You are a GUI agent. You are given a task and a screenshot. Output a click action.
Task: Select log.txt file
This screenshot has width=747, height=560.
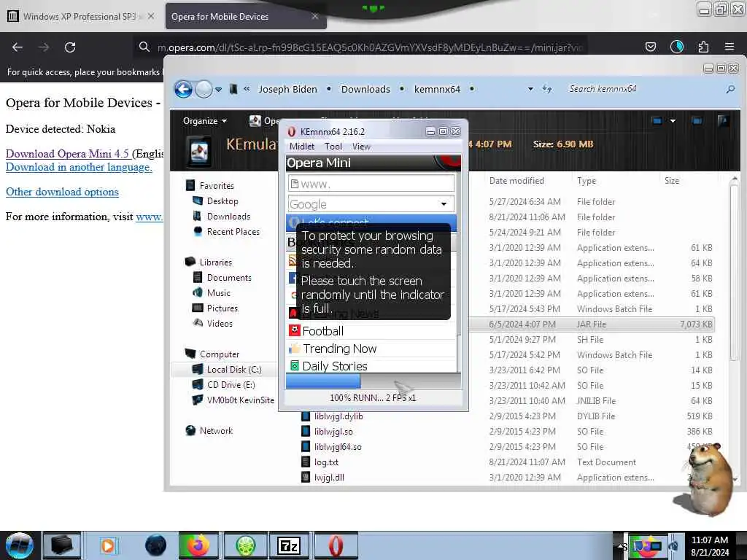point(326,462)
